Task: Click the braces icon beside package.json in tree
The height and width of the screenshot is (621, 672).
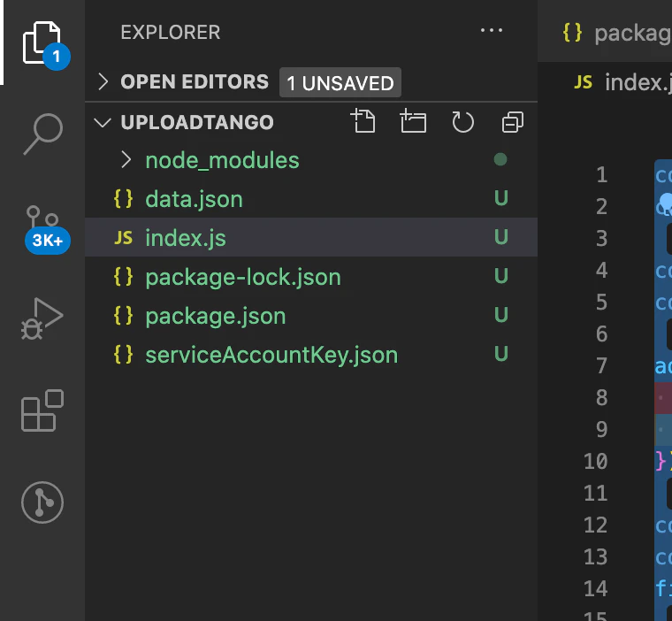Action: coord(124,316)
